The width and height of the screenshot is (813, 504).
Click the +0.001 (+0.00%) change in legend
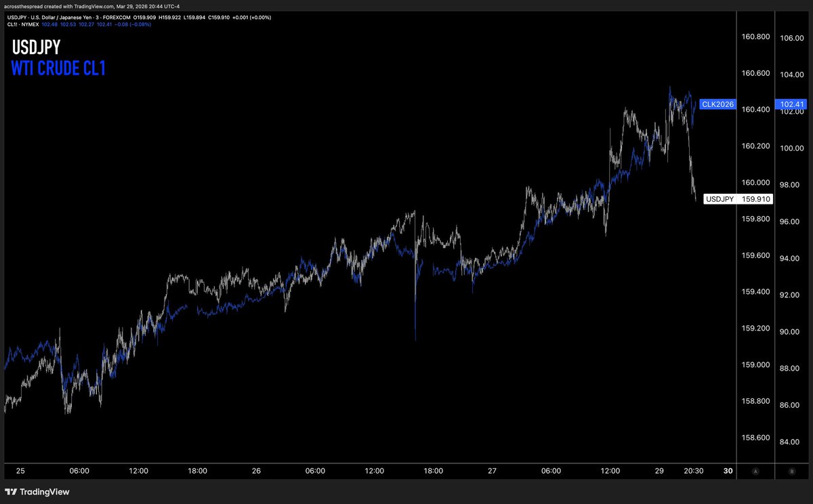click(x=251, y=17)
